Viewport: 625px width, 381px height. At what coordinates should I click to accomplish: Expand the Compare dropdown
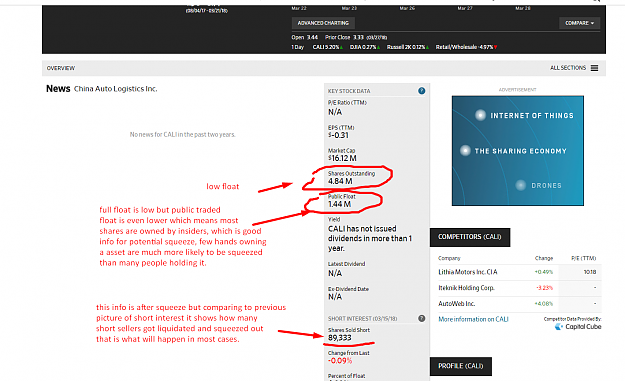(x=579, y=23)
